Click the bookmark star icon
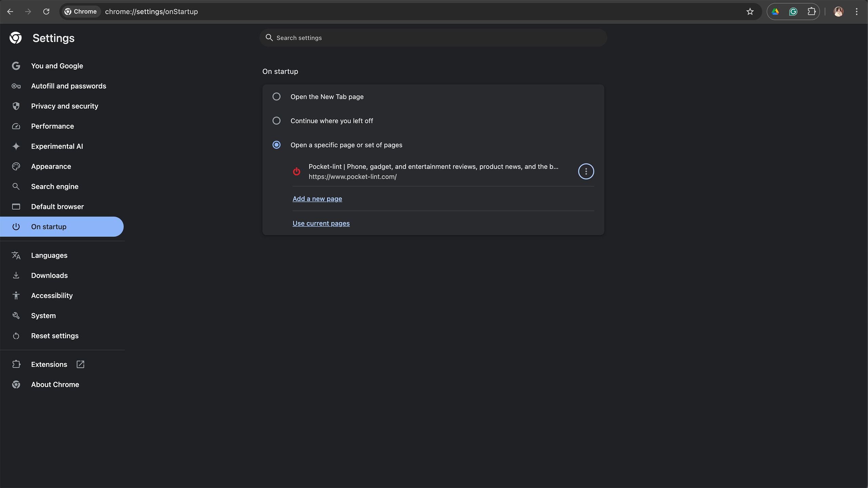Viewport: 868px width, 488px height. click(750, 11)
